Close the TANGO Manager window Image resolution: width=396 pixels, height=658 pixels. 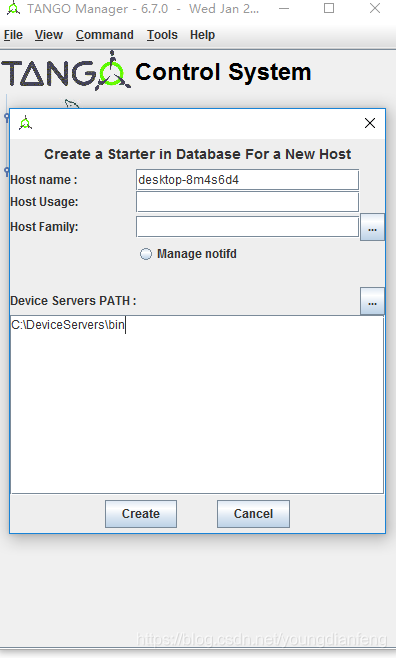pos(375,8)
